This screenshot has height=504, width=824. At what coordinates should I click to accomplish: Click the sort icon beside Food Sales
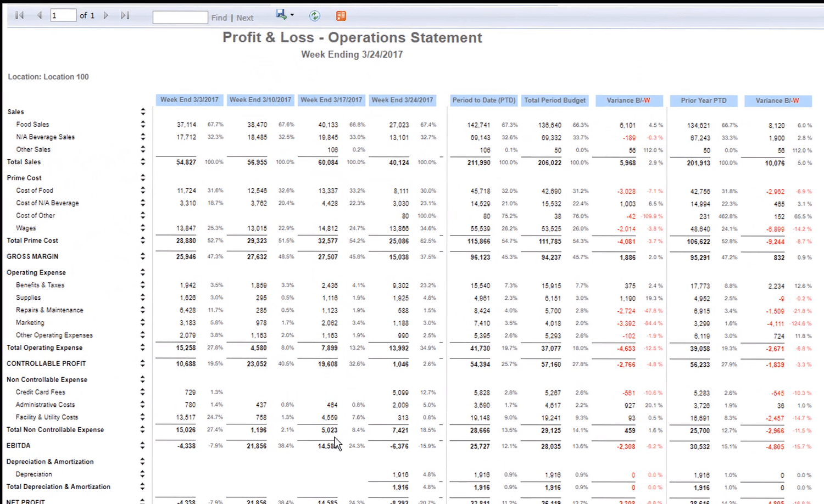pos(142,124)
